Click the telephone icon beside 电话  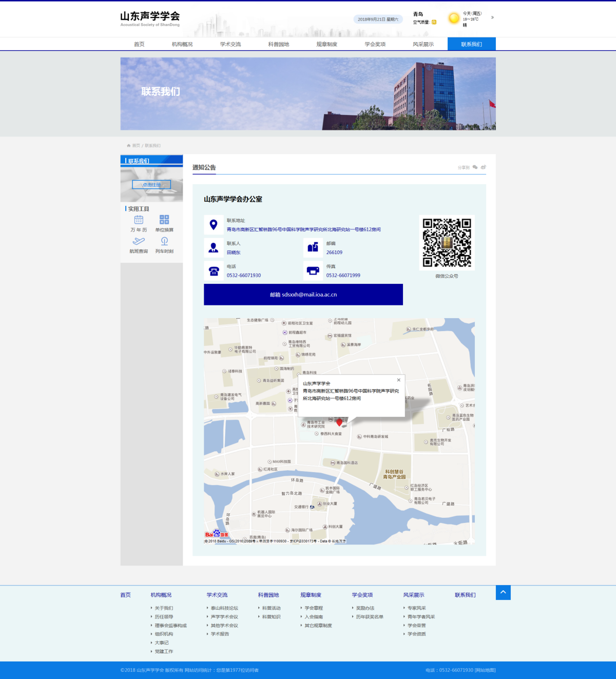point(214,271)
